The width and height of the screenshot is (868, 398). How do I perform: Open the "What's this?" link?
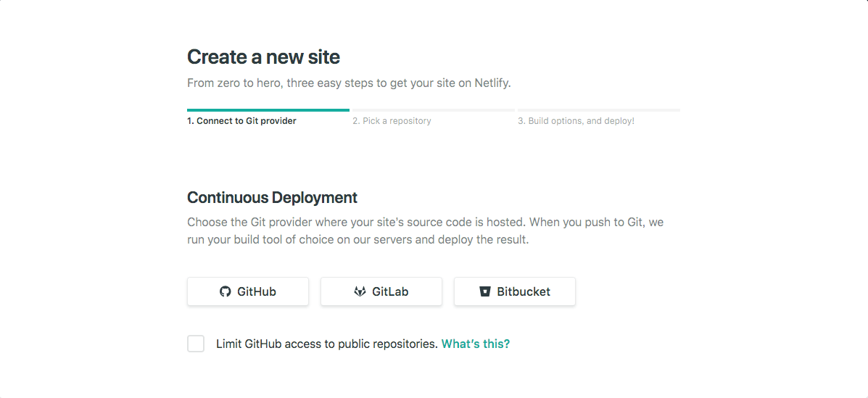tap(476, 344)
